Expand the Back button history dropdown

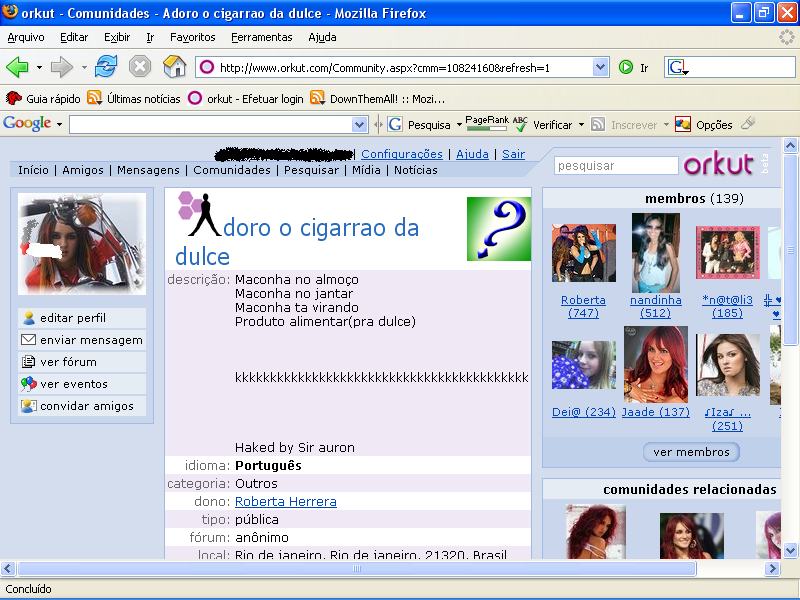[39, 67]
